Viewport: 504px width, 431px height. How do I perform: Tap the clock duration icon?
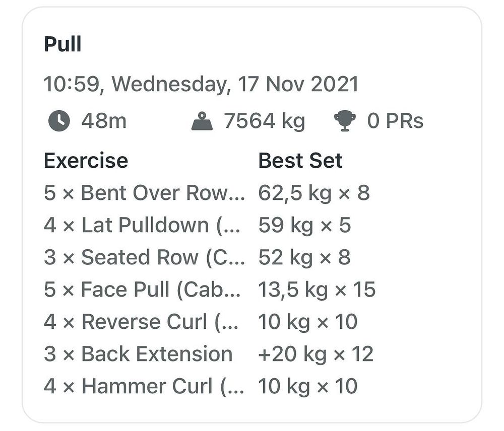tap(59, 121)
